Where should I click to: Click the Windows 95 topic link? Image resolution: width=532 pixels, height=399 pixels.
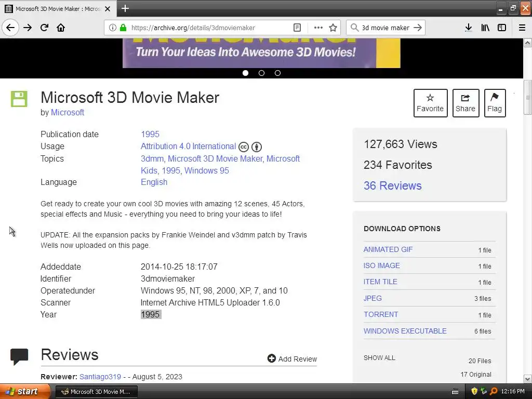coord(207,170)
